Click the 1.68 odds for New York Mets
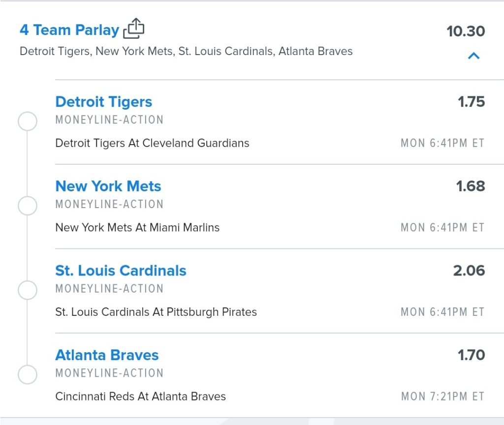The height and width of the screenshot is (425, 504). tap(471, 186)
